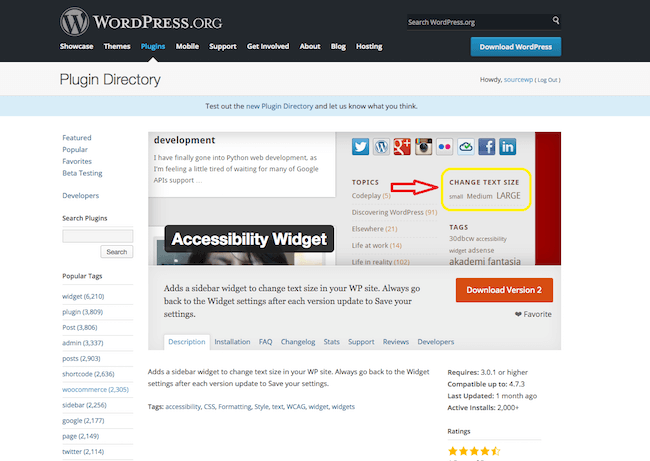
Task: Open the Mobile menu item
Action: click(187, 46)
